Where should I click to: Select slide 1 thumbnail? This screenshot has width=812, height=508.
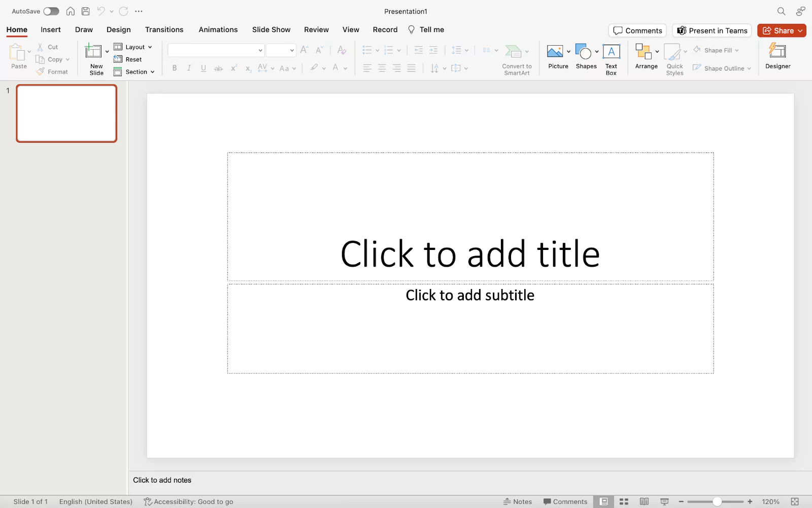pos(66,113)
